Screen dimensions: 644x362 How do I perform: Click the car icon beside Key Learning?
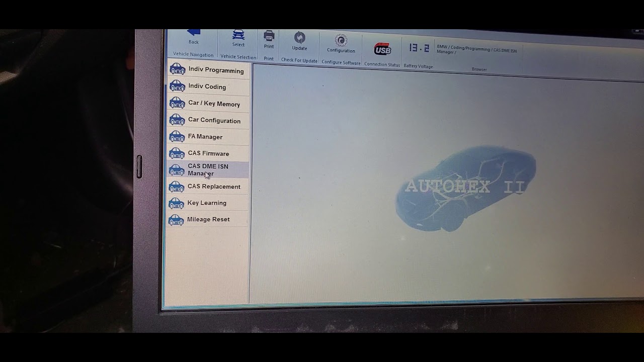pyautogui.click(x=176, y=203)
